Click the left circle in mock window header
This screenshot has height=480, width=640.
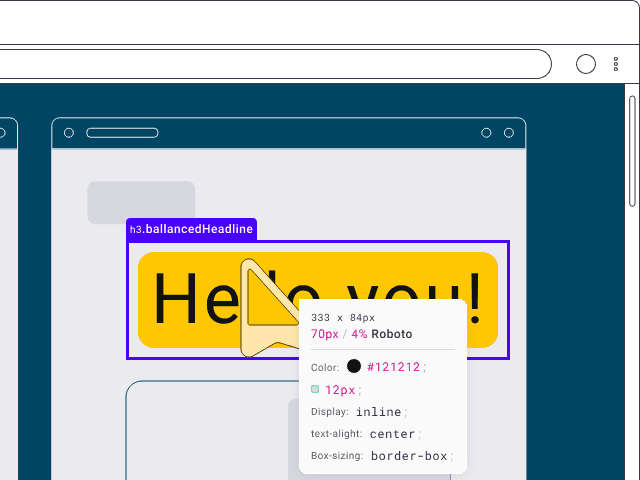click(69, 133)
